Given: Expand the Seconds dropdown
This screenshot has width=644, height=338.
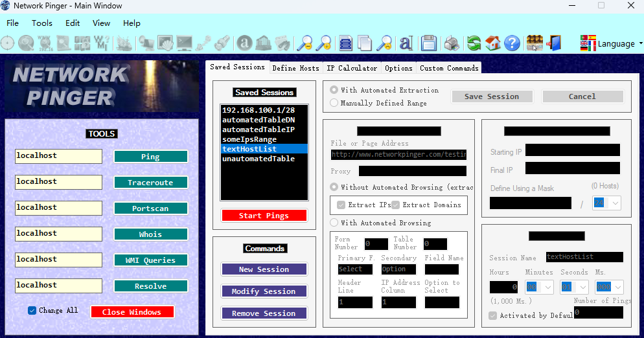Looking at the screenshot, I should click(x=583, y=287).
